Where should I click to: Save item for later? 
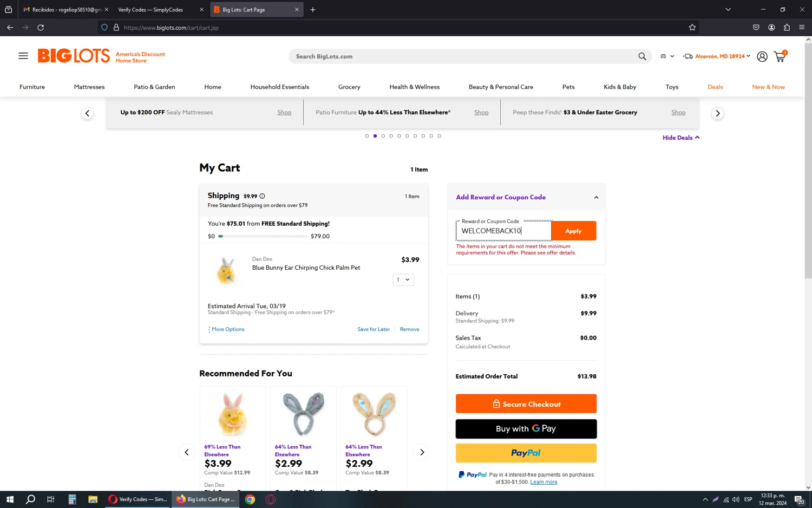[374, 329]
